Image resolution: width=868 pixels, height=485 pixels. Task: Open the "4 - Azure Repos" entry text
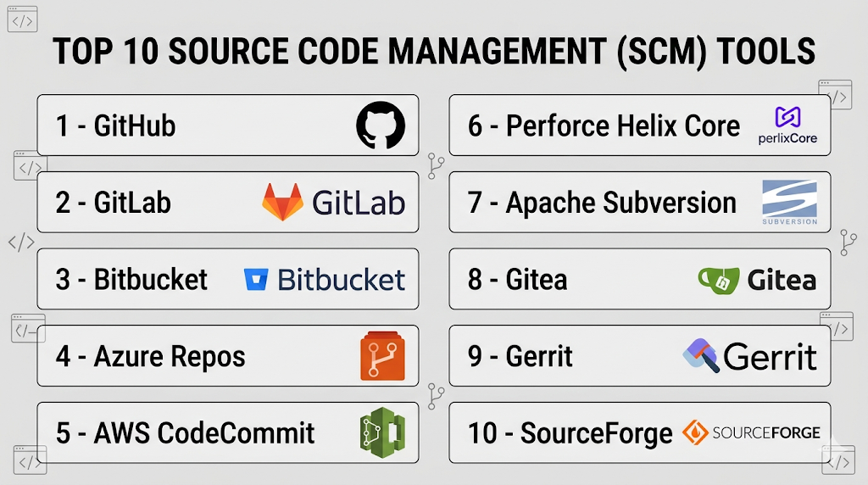[150, 356]
